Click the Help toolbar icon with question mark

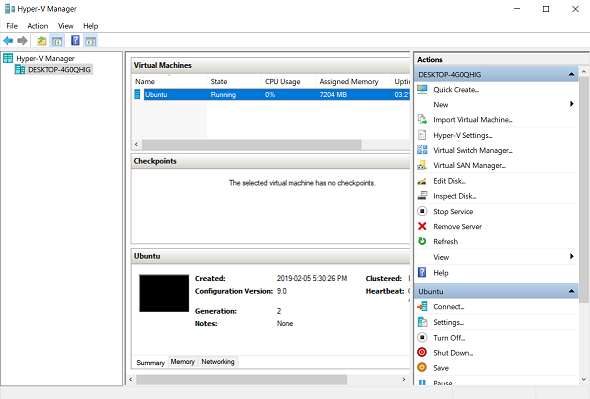(x=75, y=40)
